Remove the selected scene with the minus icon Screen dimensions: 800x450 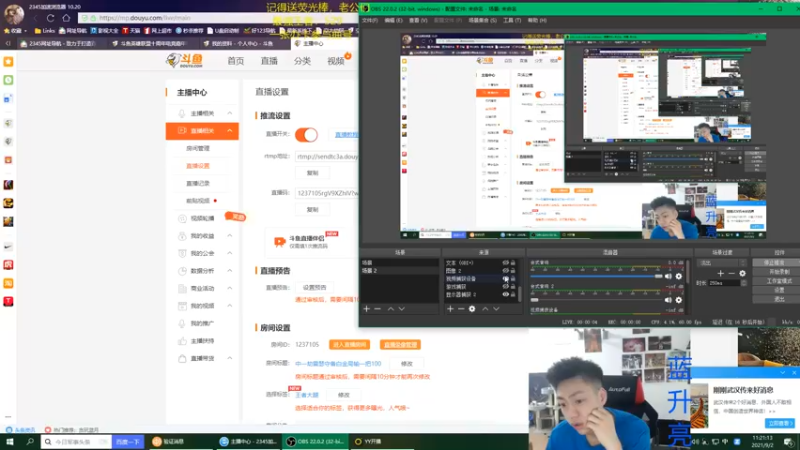[x=378, y=309]
